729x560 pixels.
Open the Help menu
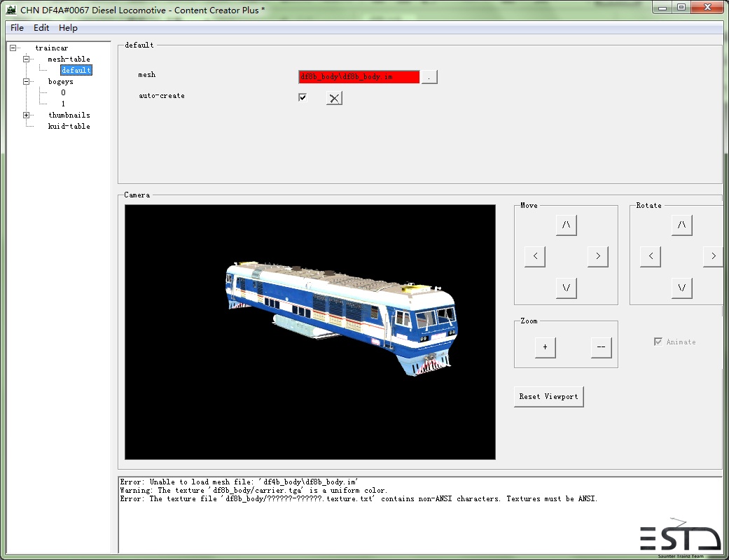click(x=68, y=28)
